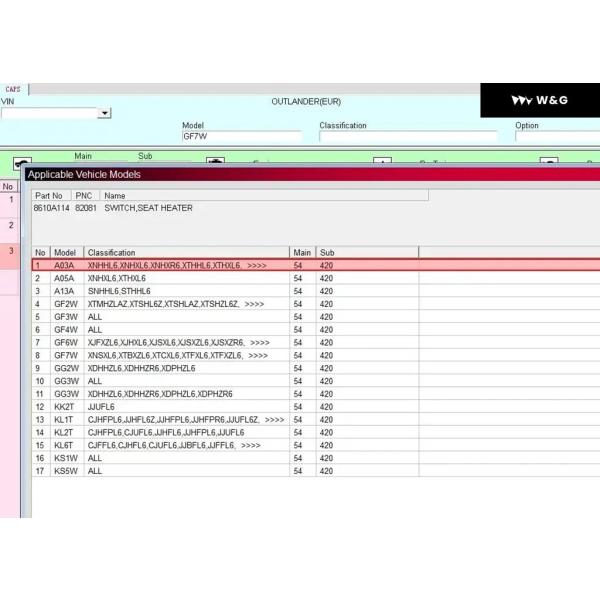600x600 pixels.
Task: Click the Model field containing GF7W
Action: (242, 136)
